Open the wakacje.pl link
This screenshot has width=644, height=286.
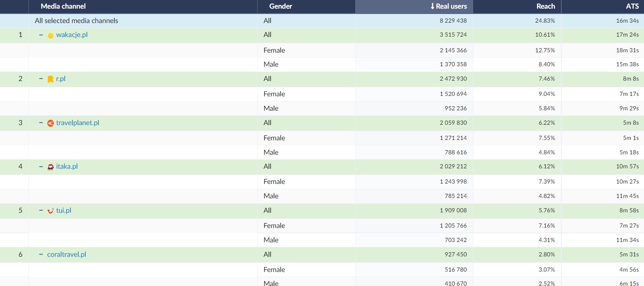(x=72, y=35)
